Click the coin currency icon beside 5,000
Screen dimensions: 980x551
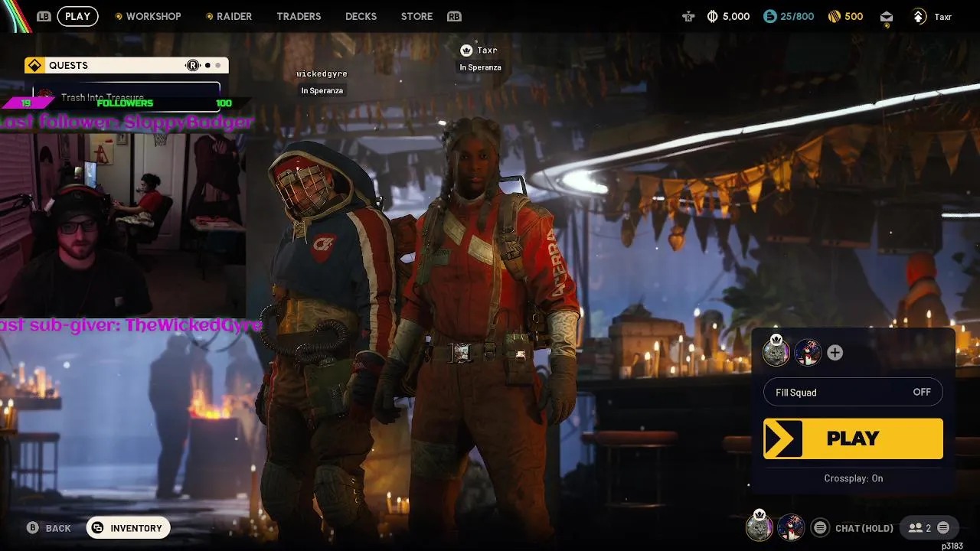[713, 16]
